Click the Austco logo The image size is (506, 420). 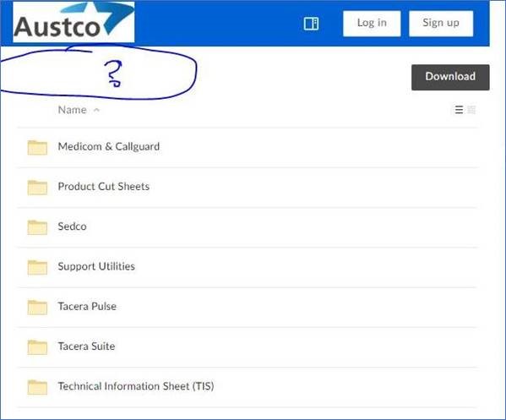pos(73,22)
